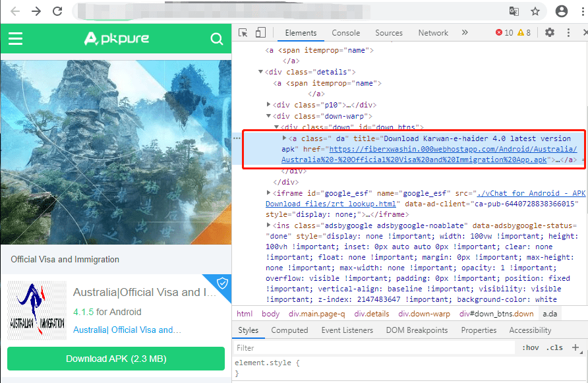The height and width of the screenshot is (383, 588).
Task: Collapse the div class down-warp node
Action: click(x=268, y=116)
